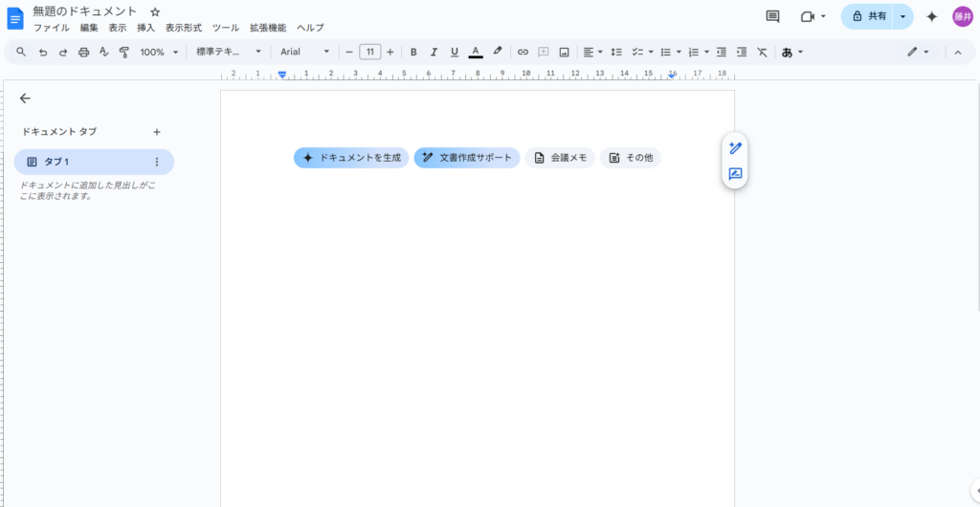This screenshot has height=507, width=980.
Task: Activate the paint format tool
Action: 123,52
